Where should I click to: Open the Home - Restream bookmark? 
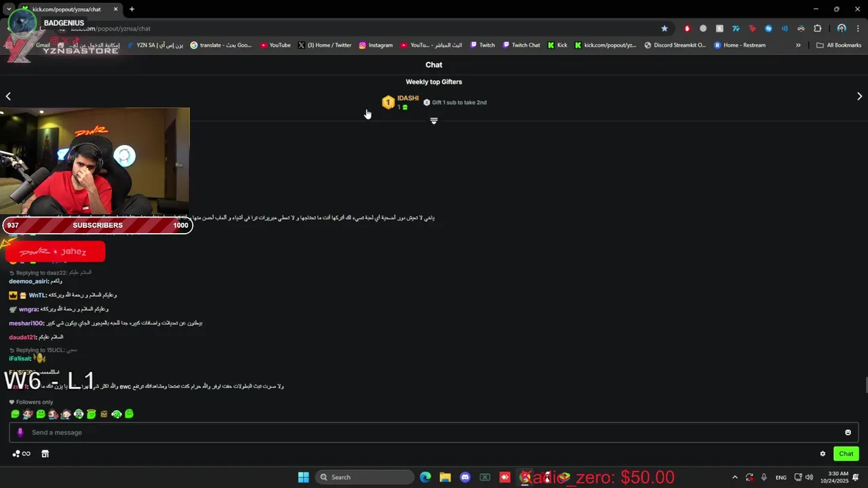pyautogui.click(x=739, y=45)
